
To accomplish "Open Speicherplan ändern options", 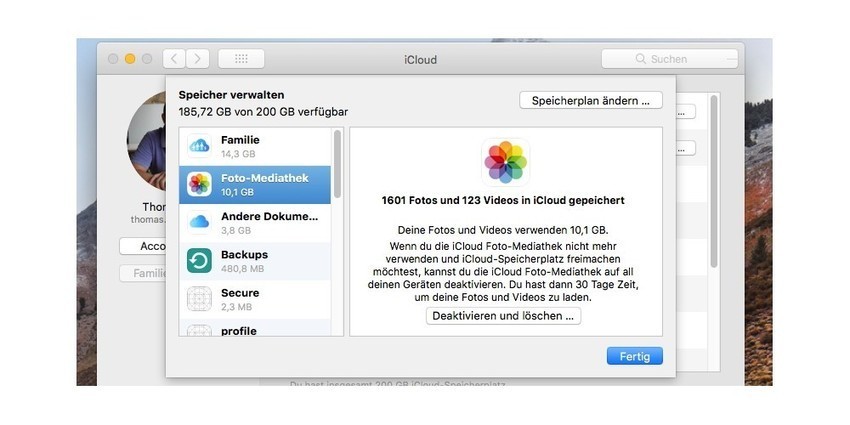I will [x=591, y=101].
